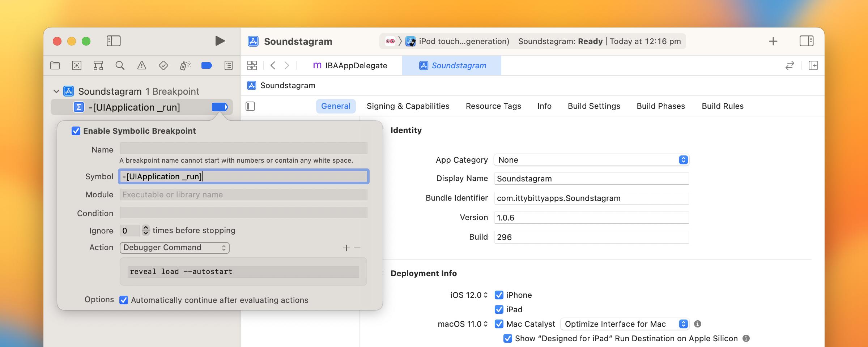The image size is (868, 347).
Task: Open the Project navigator folder icon
Action: coord(55,65)
